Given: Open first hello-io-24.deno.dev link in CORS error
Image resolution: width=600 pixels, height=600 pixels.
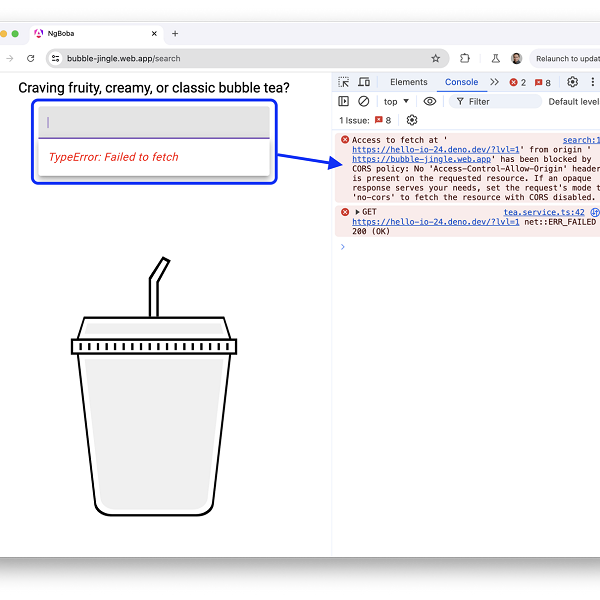Looking at the screenshot, I should [435, 150].
